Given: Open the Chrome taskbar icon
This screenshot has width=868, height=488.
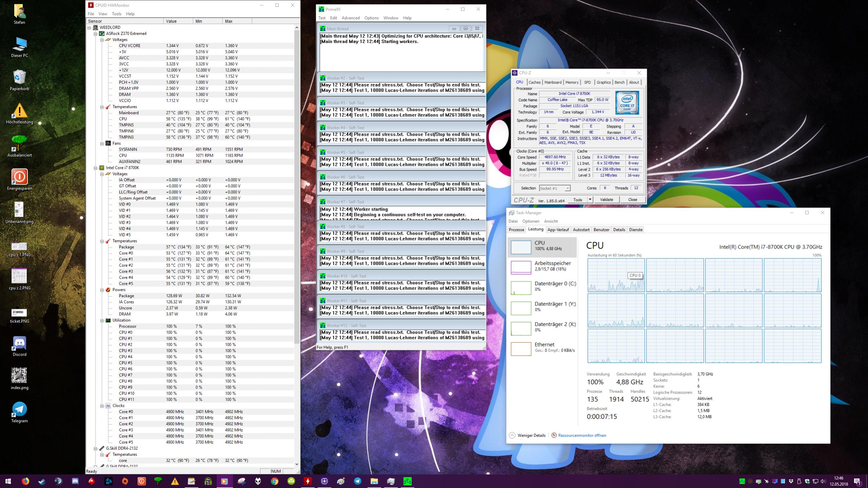Looking at the screenshot, I should [274, 481].
